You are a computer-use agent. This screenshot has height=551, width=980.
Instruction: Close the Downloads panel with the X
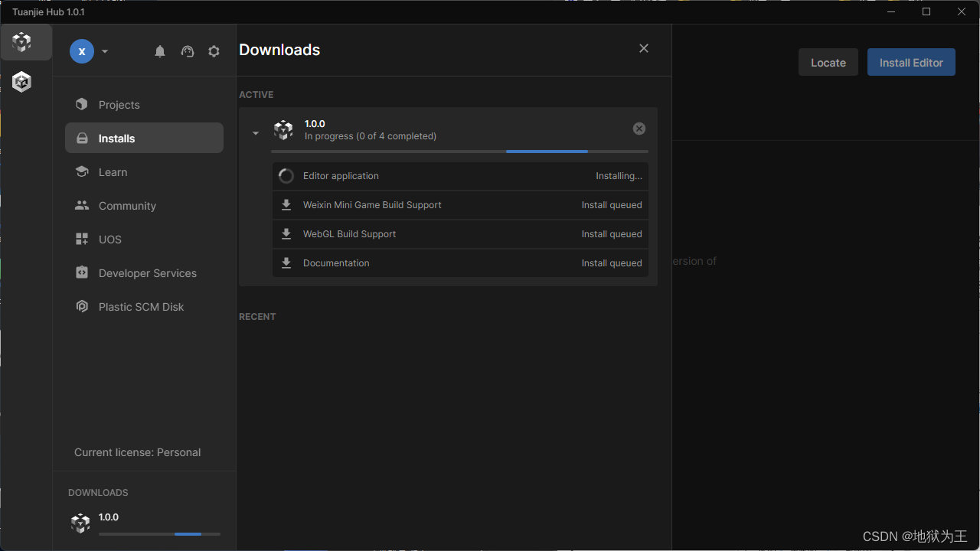[x=644, y=48]
